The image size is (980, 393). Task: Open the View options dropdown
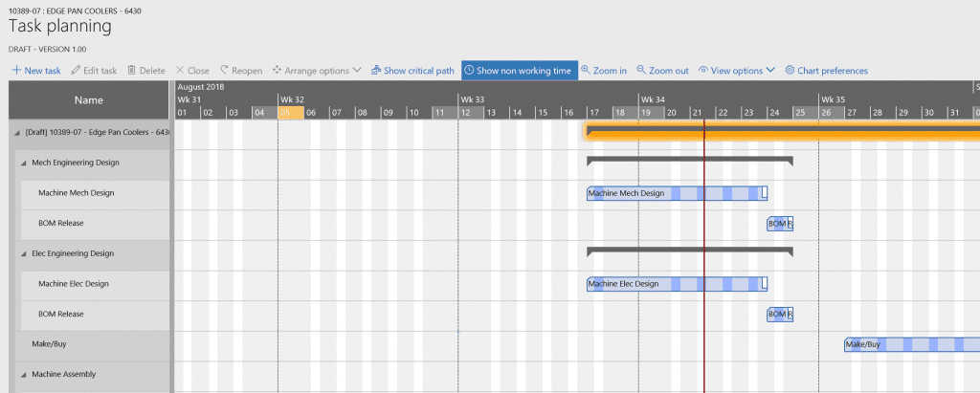pyautogui.click(x=736, y=71)
